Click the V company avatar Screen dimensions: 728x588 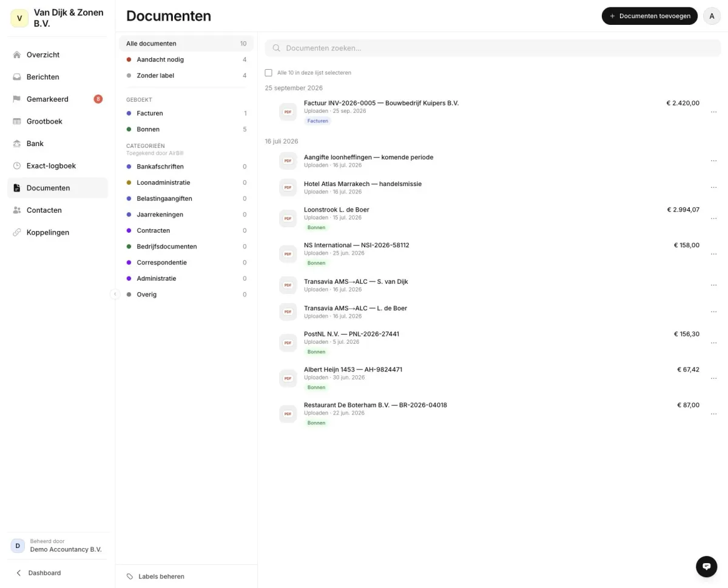click(19, 18)
